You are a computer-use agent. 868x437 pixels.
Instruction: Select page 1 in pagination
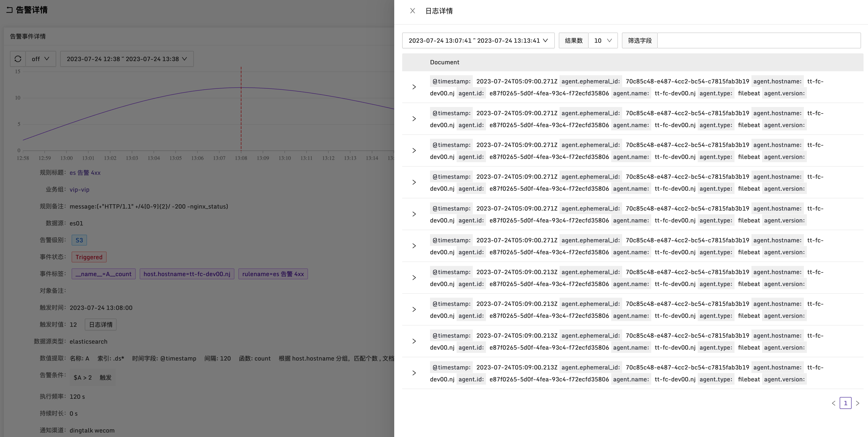point(845,403)
